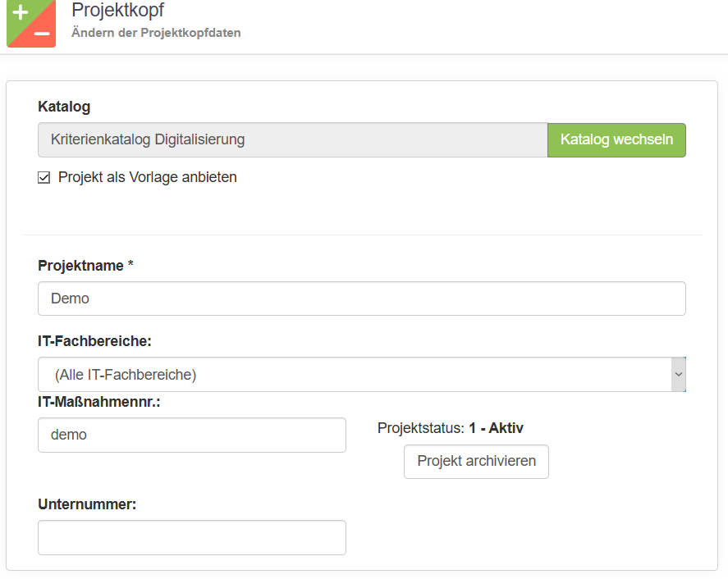Click the 'Projektkopf' page heading
The image size is (728, 579).
[117, 11]
